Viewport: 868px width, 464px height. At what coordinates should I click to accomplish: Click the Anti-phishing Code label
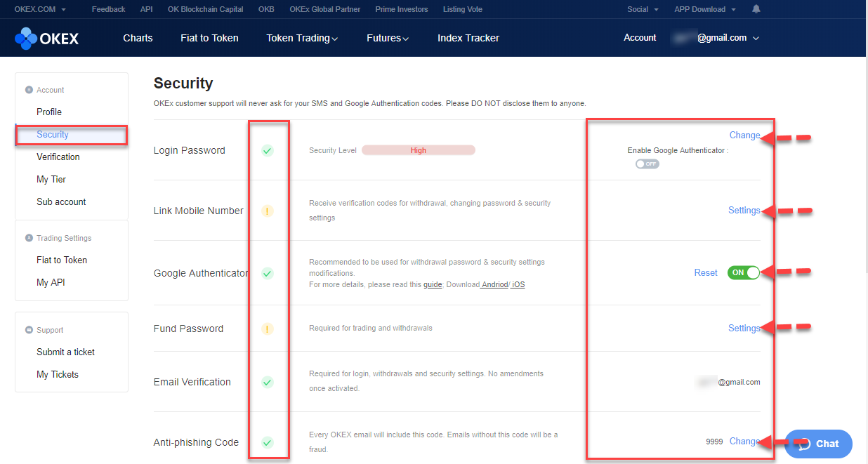coord(196,442)
